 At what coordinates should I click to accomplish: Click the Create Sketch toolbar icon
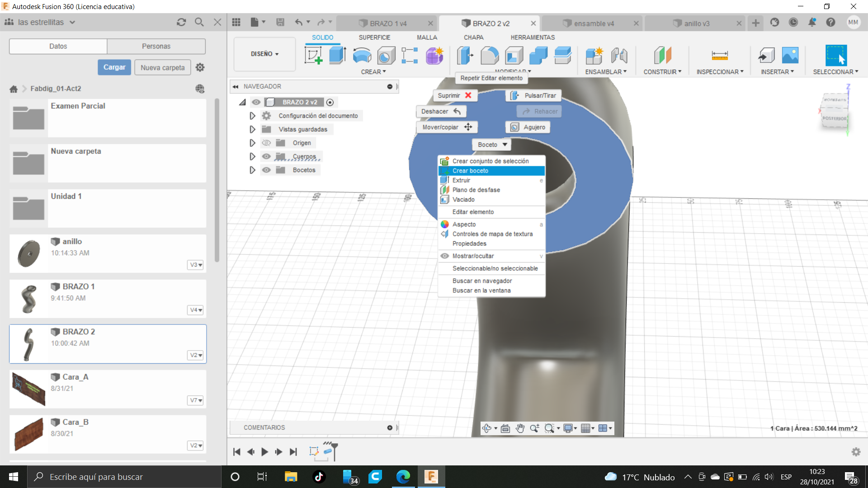pos(313,56)
